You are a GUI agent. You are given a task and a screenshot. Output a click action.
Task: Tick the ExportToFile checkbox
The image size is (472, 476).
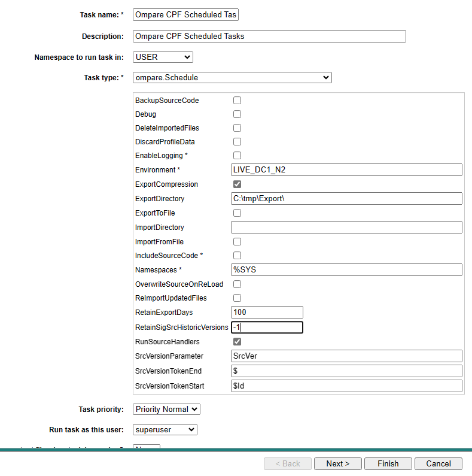coord(237,213)
